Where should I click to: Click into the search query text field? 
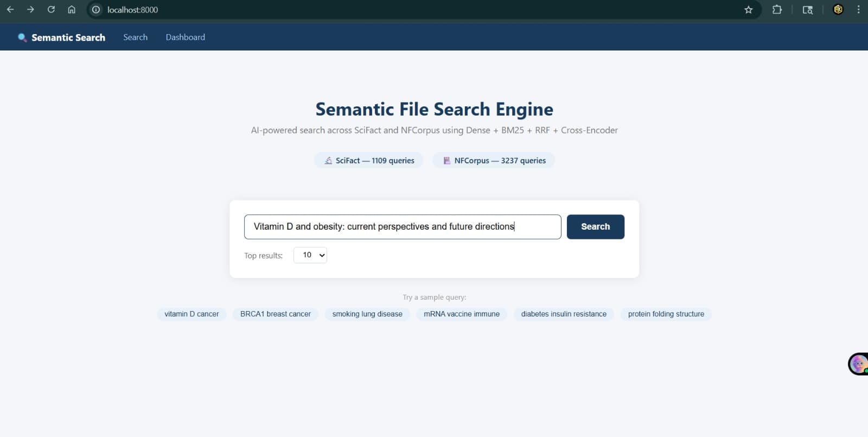(403, 227)
